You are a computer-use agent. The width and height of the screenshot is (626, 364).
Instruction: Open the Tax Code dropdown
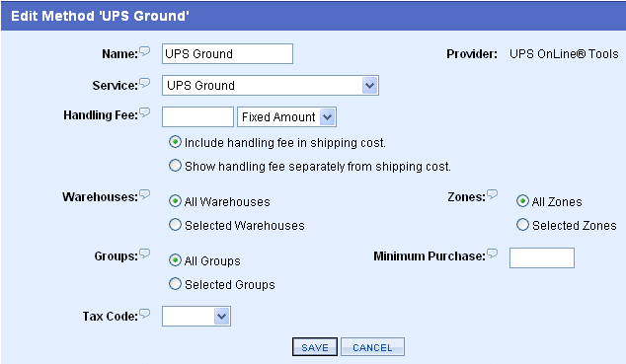click(x=196, y=317)
